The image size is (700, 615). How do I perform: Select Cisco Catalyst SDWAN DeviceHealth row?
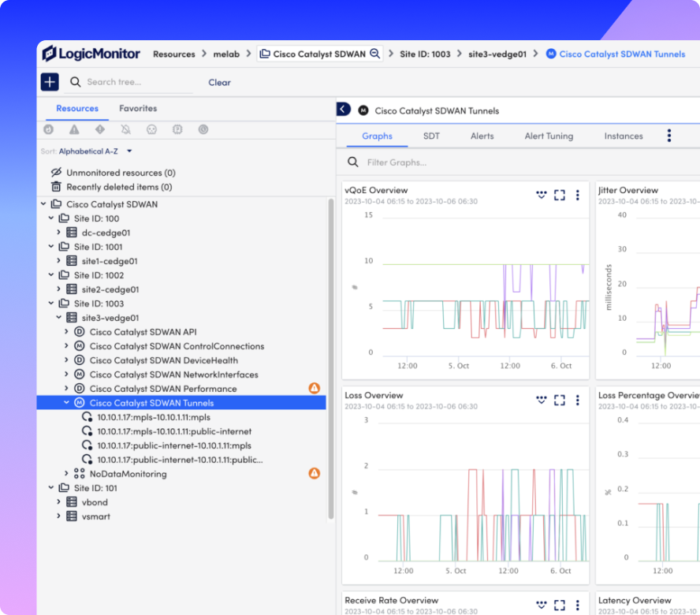[x=163, y=360]
